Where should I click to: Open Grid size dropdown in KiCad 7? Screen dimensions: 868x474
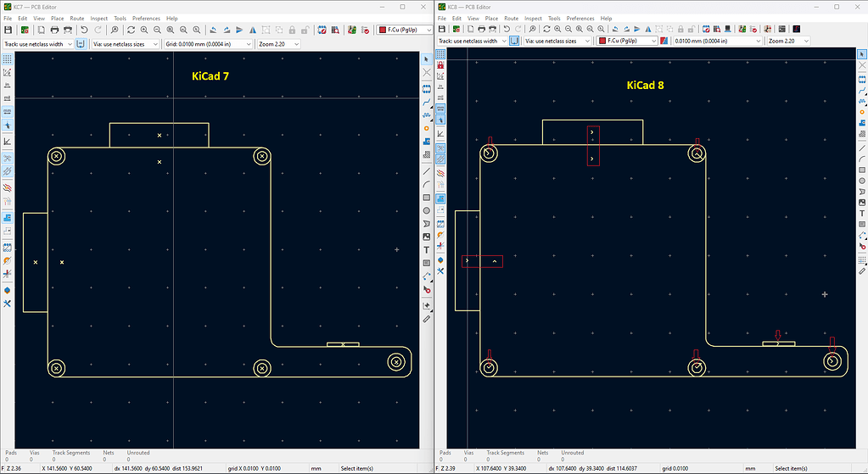208,44
